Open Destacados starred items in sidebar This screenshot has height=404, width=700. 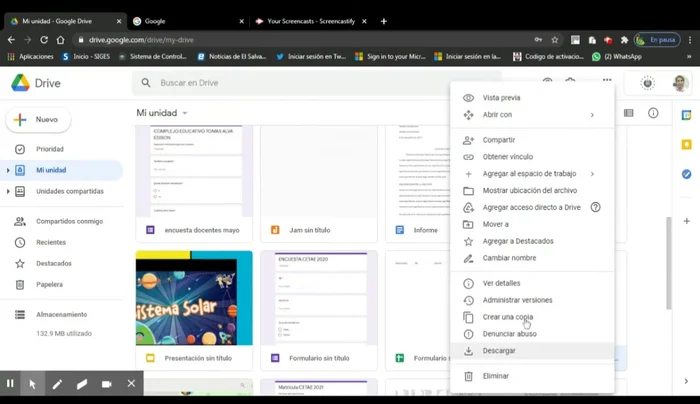point(54,263)
